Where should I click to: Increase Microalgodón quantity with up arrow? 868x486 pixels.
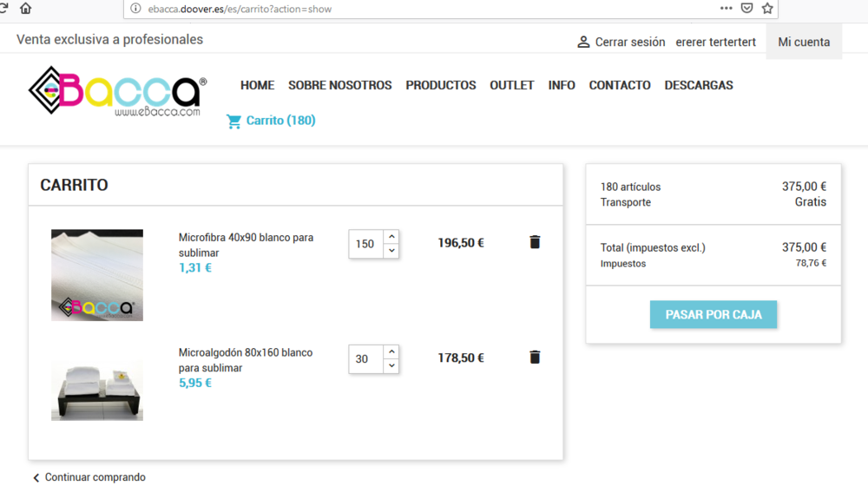click(x=391, y=351)
